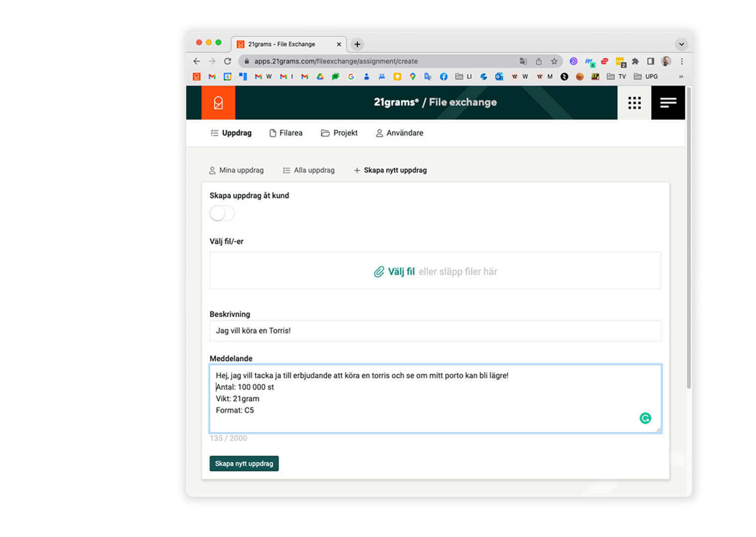The image size is (756, 537).
Task: Open the Google Drive bookmark icon
Action: [x=320, y=77]
